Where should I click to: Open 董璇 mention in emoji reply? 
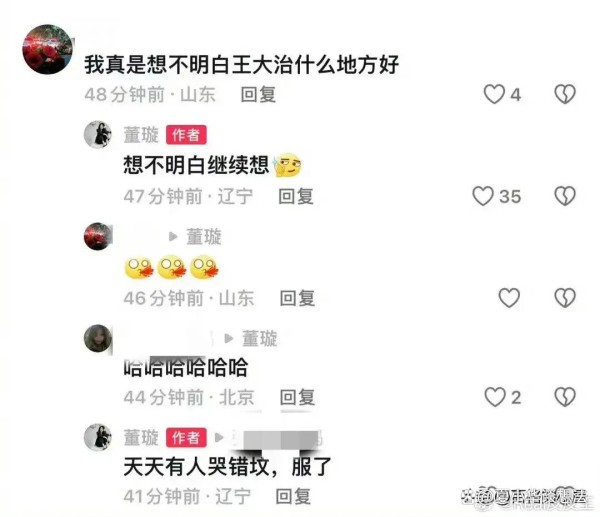(204, 236)
